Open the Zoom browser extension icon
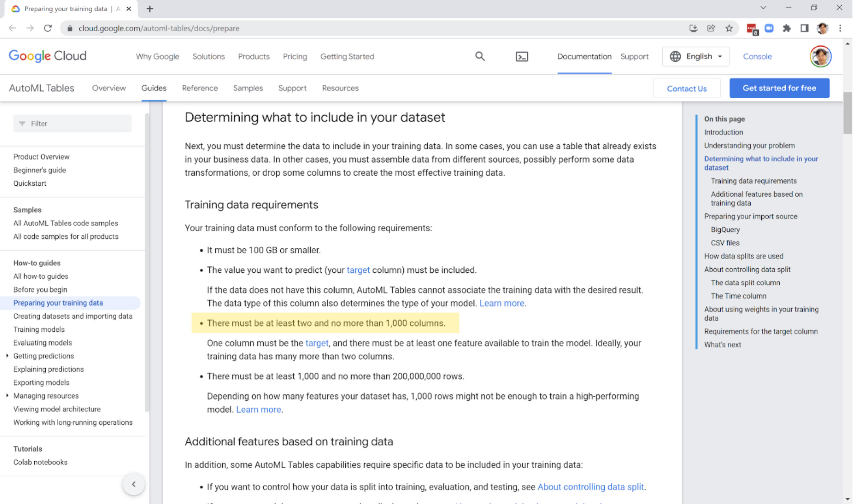This screenshot has width=853, height=504. point(769,28)
